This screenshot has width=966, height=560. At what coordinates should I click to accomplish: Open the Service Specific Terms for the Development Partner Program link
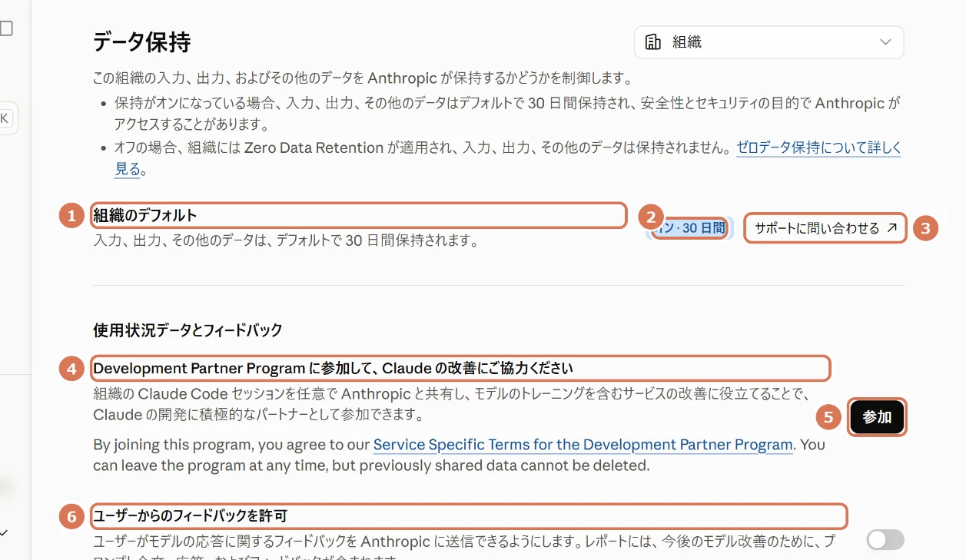tap(583, 445)
